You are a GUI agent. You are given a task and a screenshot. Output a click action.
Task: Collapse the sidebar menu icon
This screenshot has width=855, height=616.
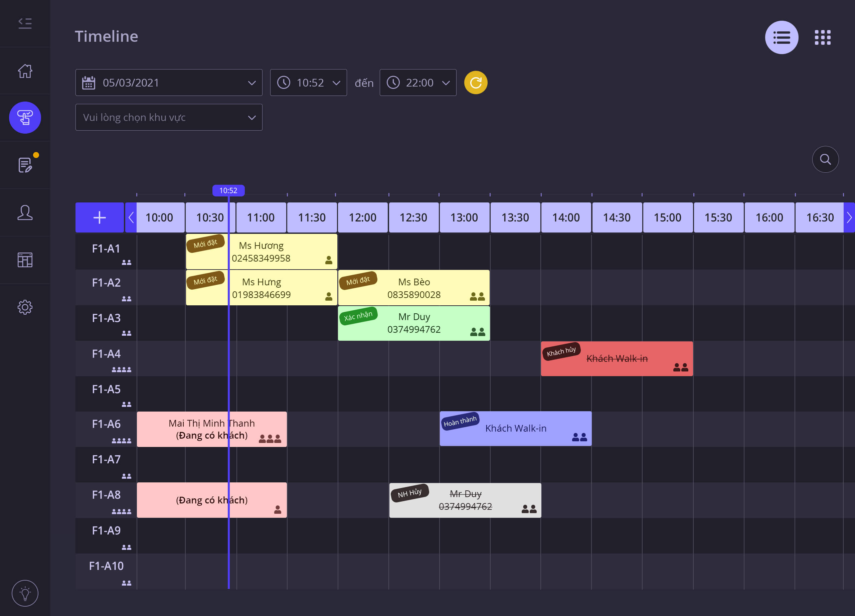25,23
